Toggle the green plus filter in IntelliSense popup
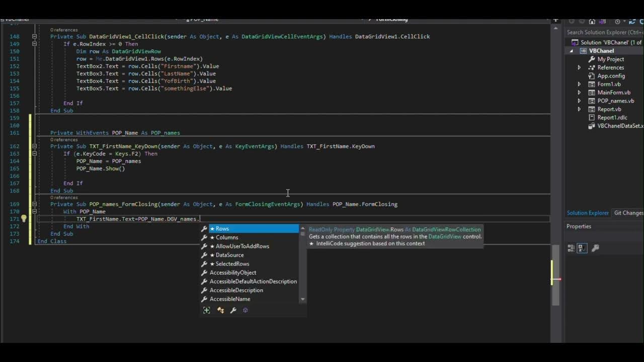The width and height of the screenshot is (644, 362). pos(207,310)
